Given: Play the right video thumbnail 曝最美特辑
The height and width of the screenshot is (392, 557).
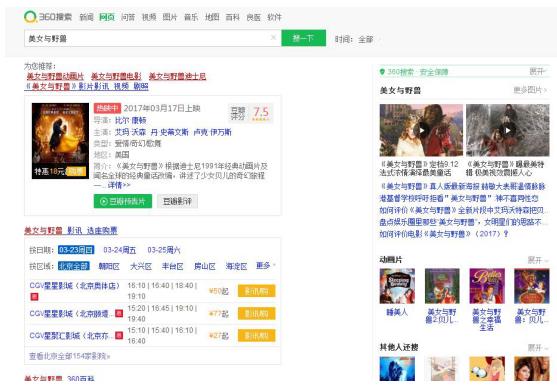Looking at the screenshot, I should point(508,130).
